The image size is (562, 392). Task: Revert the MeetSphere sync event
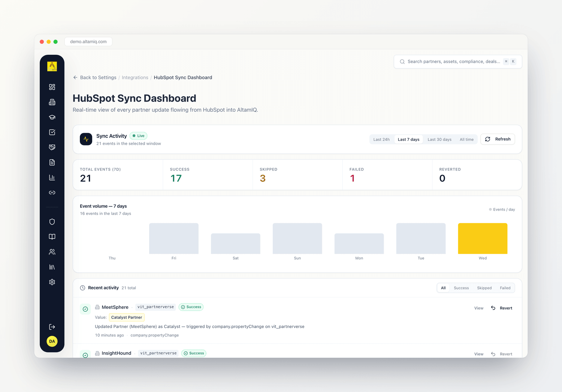[x=502, y=308]
